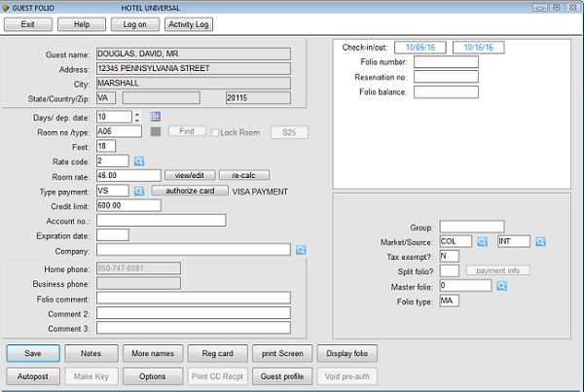
Task: Click the Make Key button
Action: [x=91, y=376]
